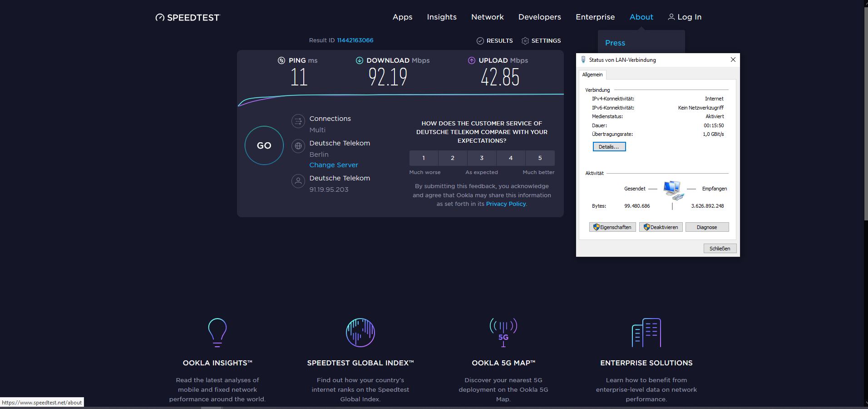Rate customer service 1, much worse

pos(424,158)
